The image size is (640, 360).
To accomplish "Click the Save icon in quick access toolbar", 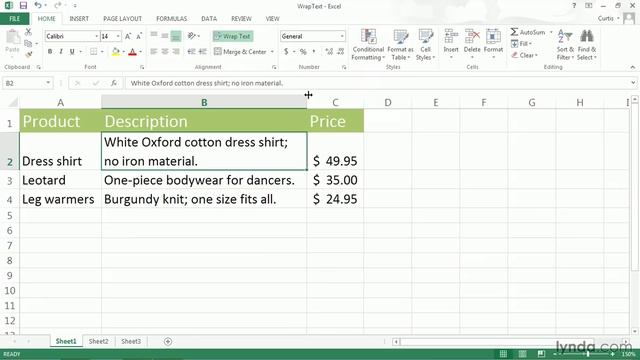I will 23,6.
